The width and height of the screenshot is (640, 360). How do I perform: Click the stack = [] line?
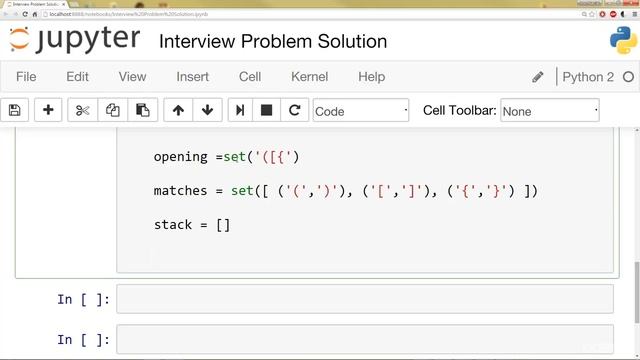point(192,224)
